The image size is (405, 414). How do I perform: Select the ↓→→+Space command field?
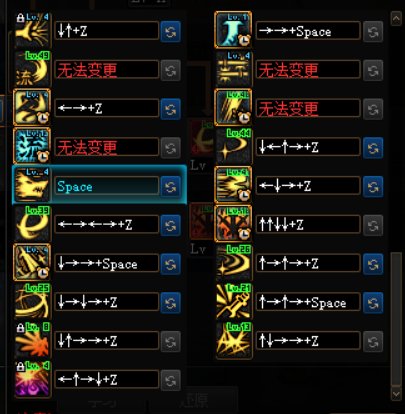tap(107, 264)
